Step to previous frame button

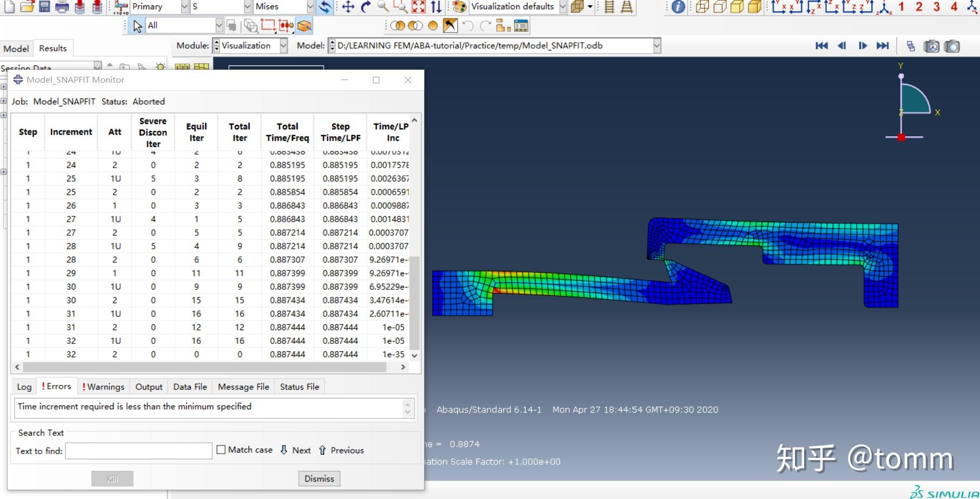pos(842,46)
